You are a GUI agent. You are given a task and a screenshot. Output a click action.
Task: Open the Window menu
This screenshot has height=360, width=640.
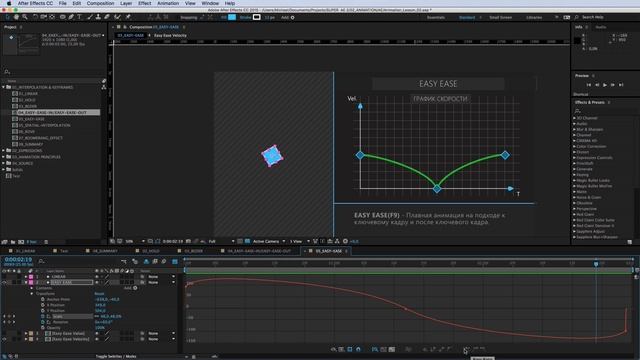[x=210, y=3]
